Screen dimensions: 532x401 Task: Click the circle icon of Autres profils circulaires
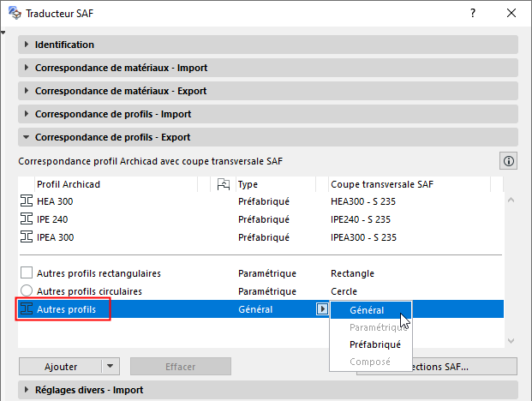pyautogui.click(x=27, y=290)
